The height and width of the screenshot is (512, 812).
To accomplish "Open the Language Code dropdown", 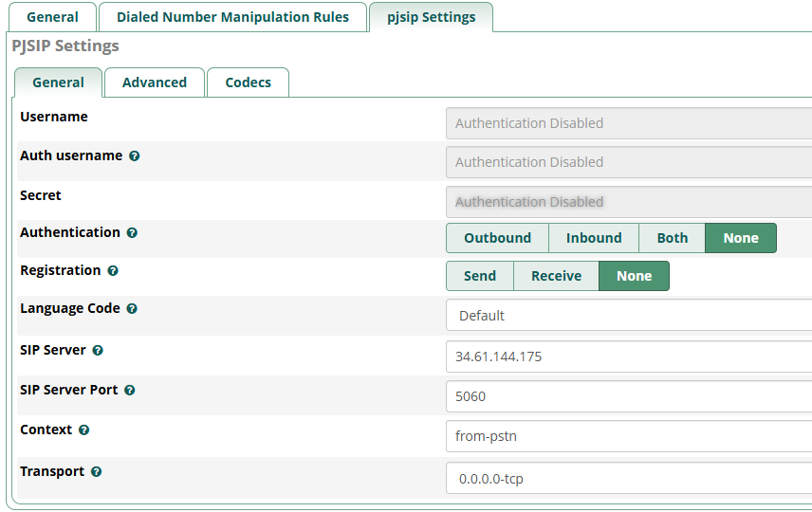I will 628,316.
